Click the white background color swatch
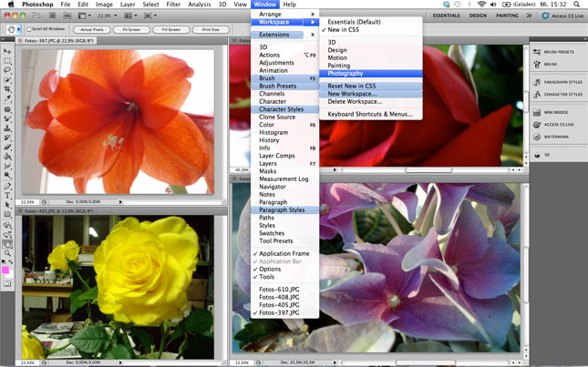 pos(10,274)
